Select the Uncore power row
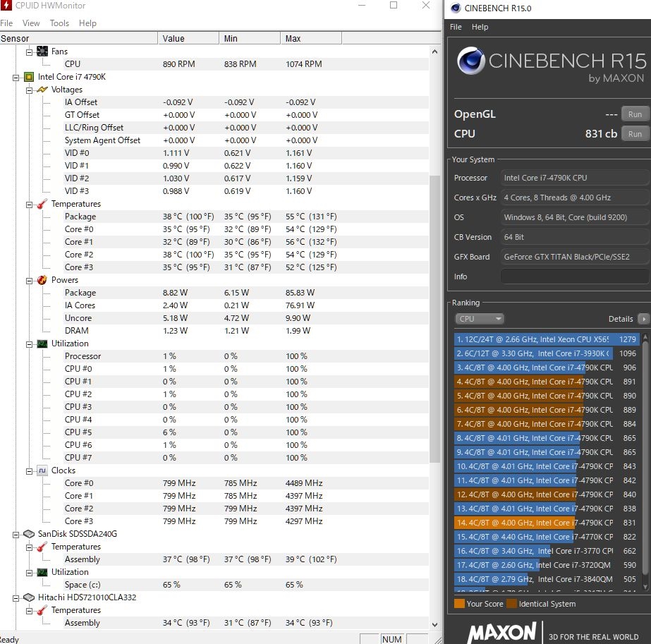This screenshot has height=644, width=651. (246, 318)
